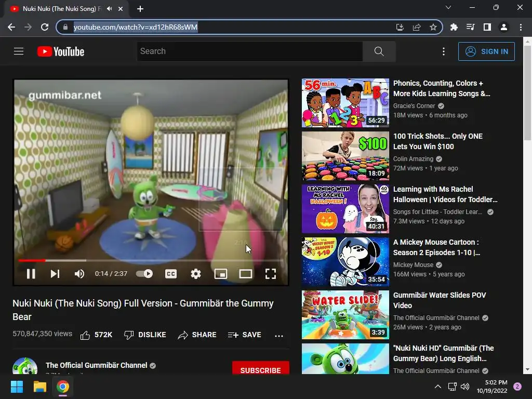This screenshot has height=399, width=532.
Task: SAVE the video to a playlist
Action: click(x=245, y=335)
